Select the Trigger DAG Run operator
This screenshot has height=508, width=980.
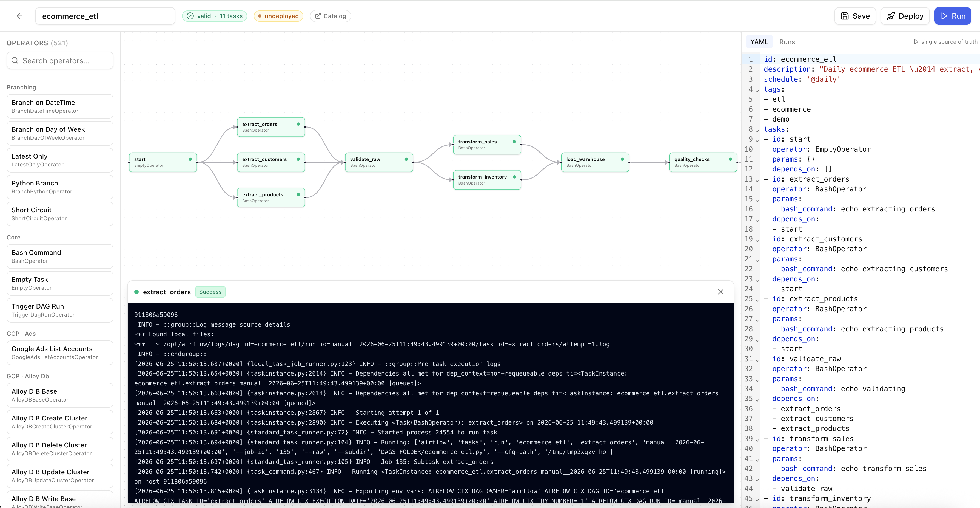[60, 310]
